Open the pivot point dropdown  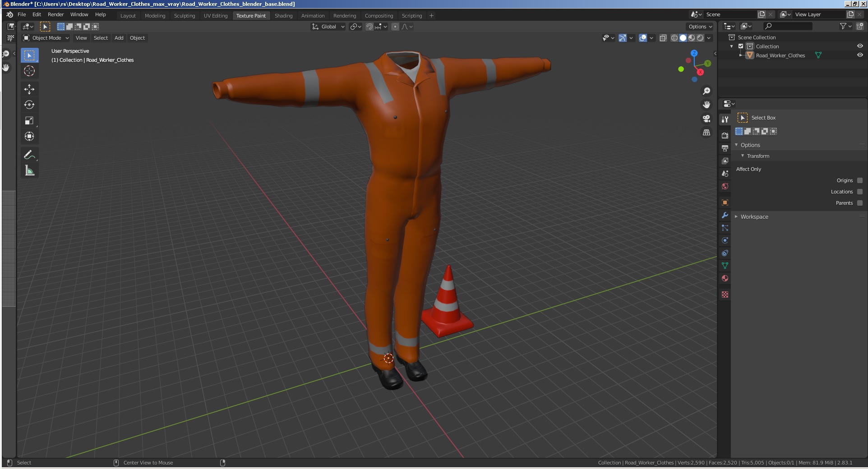tap(356, 27)
